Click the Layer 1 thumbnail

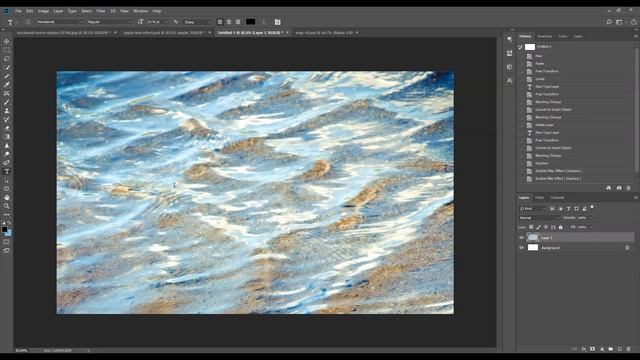coord(533,238)
